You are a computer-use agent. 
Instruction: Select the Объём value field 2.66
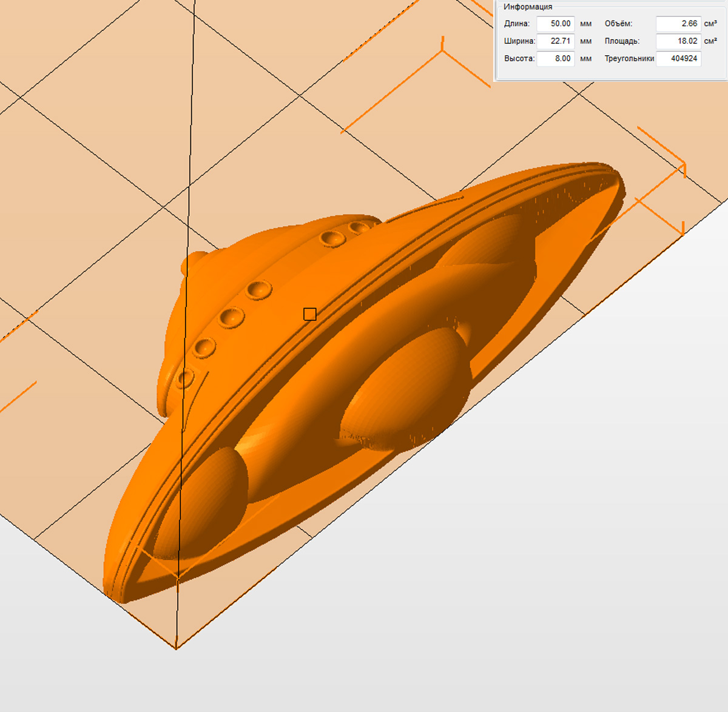point(678,24)
